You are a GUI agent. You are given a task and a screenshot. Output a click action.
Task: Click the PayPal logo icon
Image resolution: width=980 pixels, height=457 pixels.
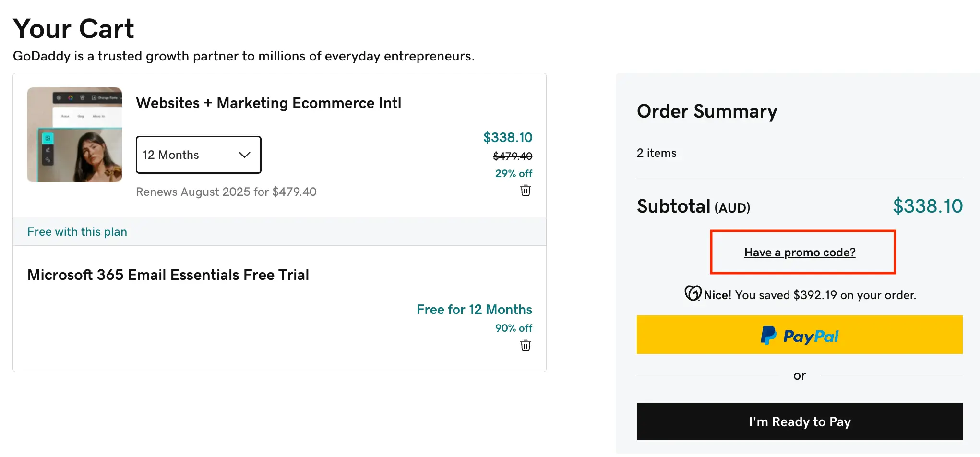coord(768,335)
